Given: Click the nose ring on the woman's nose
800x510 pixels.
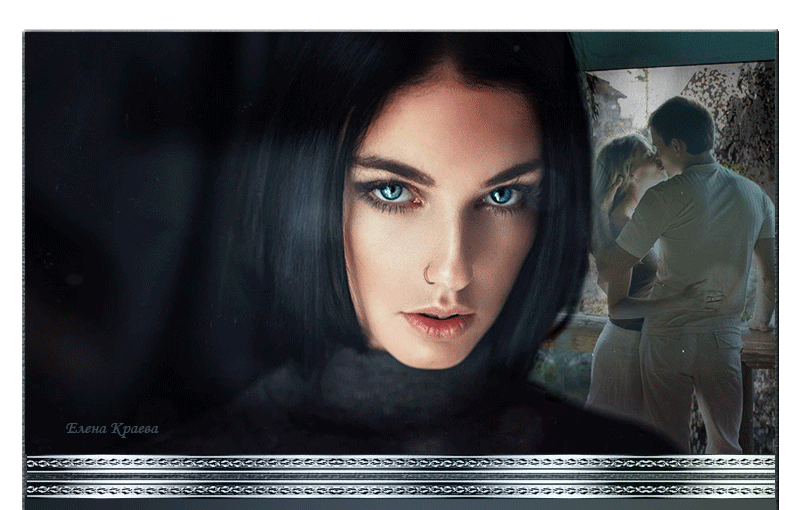Looking at the screenshot, I should (x=430, y=273).
